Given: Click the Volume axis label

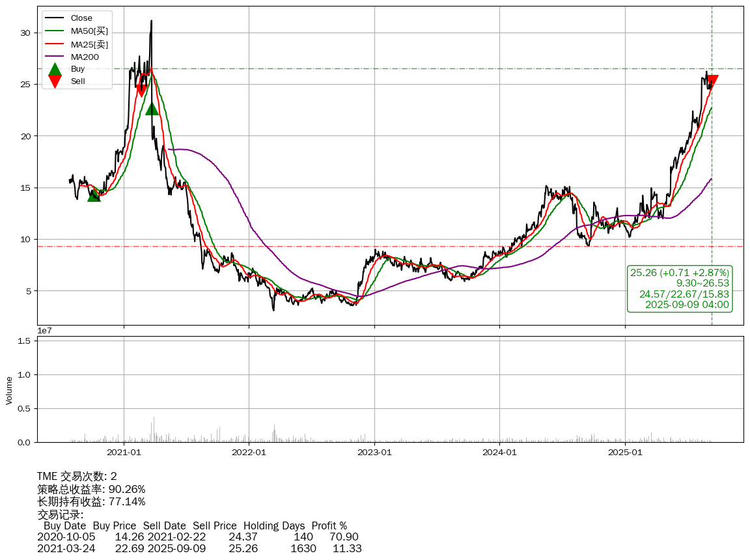Looking at the screenshot, I should click(x=9, y=390).
